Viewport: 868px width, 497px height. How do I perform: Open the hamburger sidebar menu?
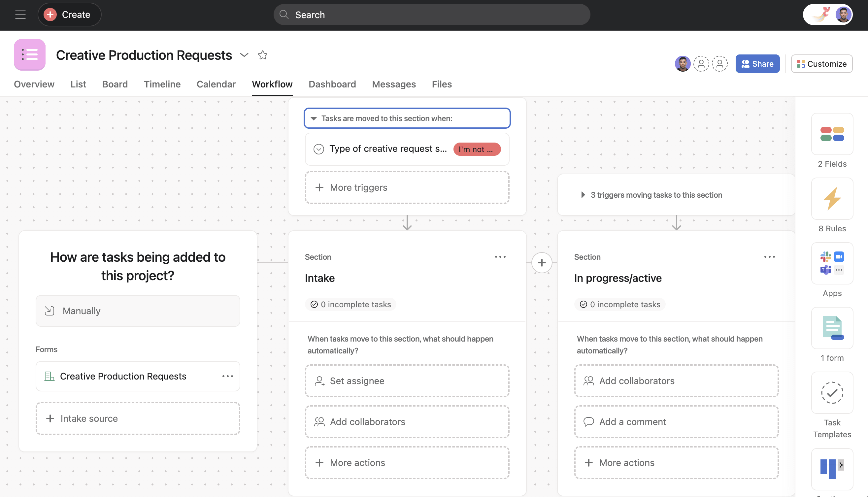pyautogui.click(x=20, y=15)
